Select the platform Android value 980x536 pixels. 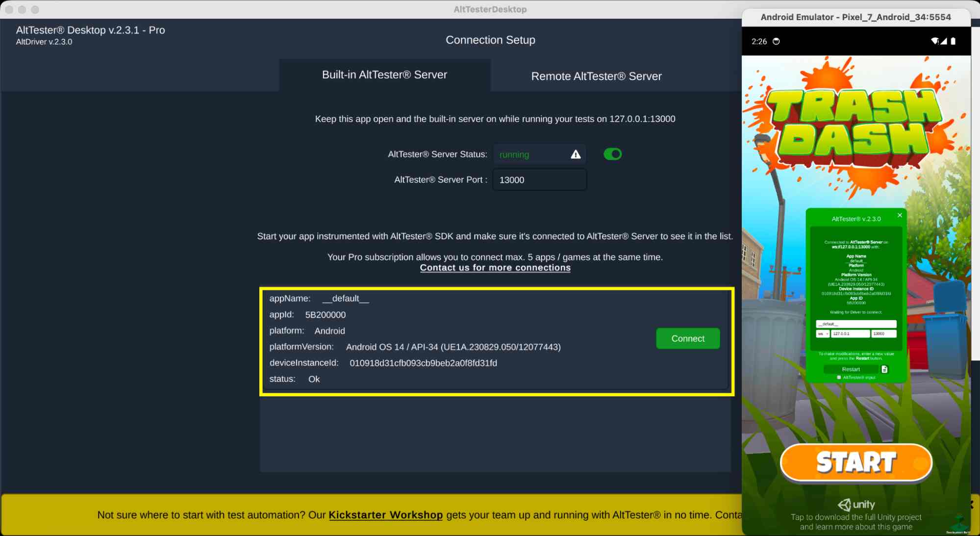[329, 331]
